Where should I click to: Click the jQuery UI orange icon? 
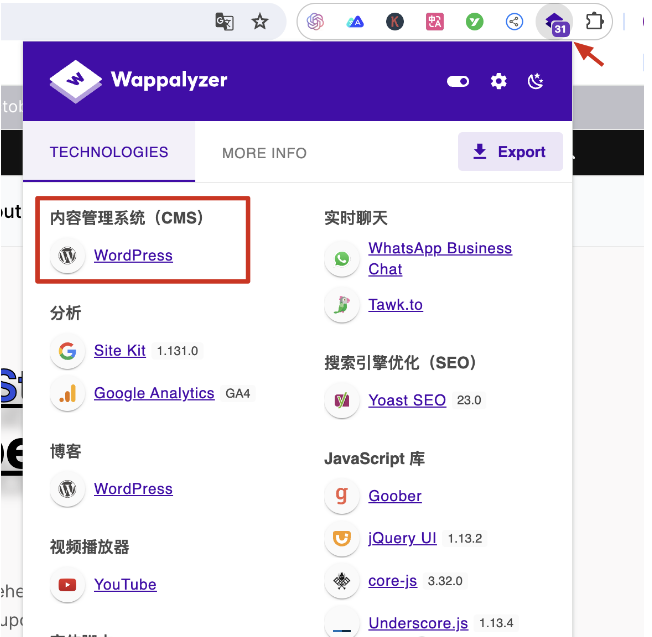pos(342,538)
